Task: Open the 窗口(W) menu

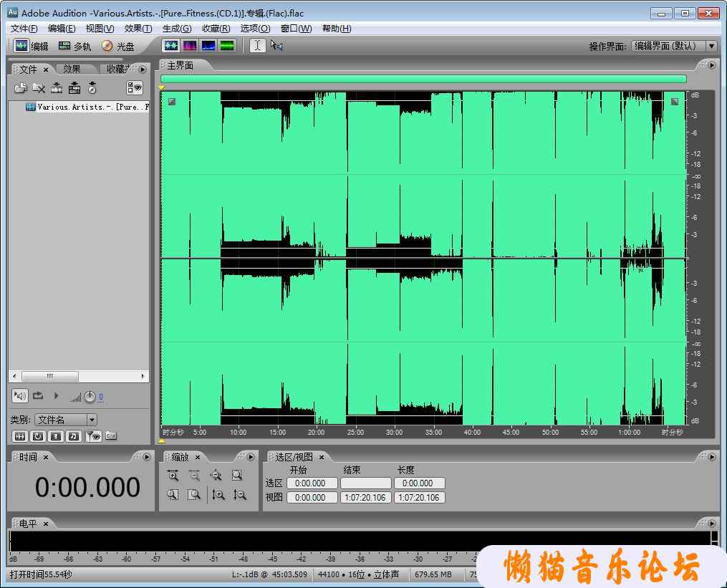Action: click(x=297, y=29)
